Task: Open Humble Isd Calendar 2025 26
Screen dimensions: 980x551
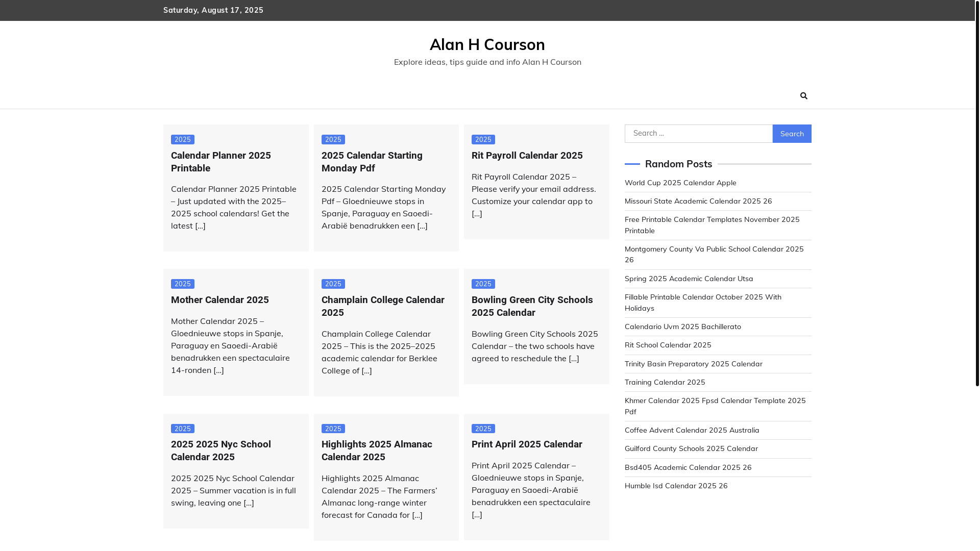Action: click(676, 486)
